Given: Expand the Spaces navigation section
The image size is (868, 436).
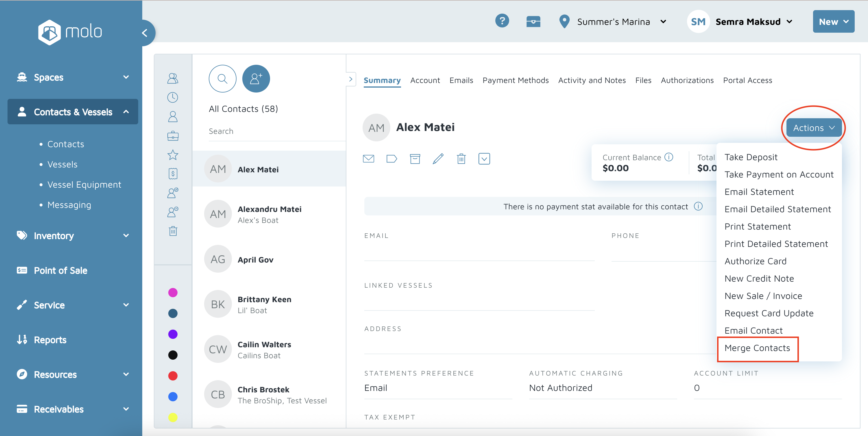Looking at the screenshot, I should pyautogui.click(x=73, y=77).
